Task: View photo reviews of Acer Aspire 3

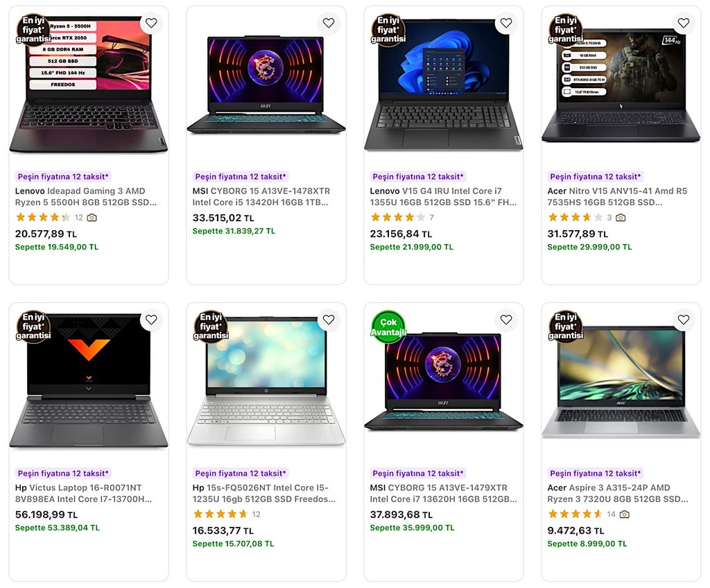Action: coord(625,514)
